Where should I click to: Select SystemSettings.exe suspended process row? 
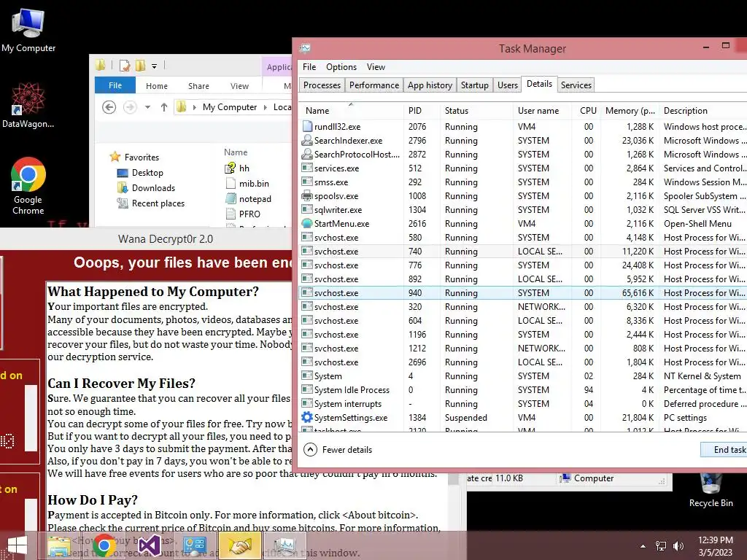tap(523, 418)
